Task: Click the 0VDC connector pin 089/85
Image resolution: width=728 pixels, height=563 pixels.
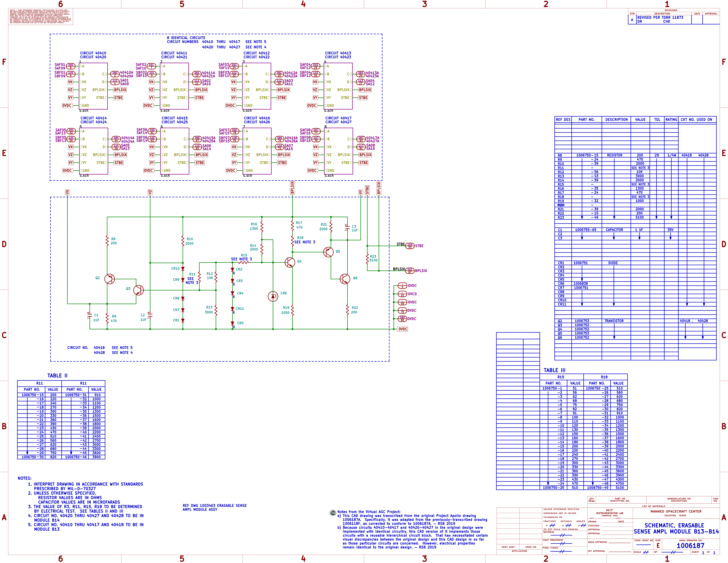Action: pos(402,319)
